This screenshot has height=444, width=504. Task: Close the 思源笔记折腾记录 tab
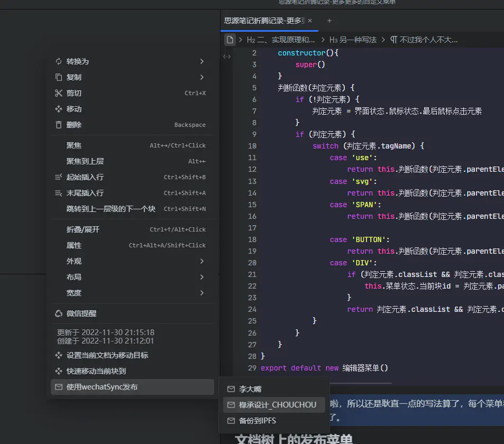(310, 21)
